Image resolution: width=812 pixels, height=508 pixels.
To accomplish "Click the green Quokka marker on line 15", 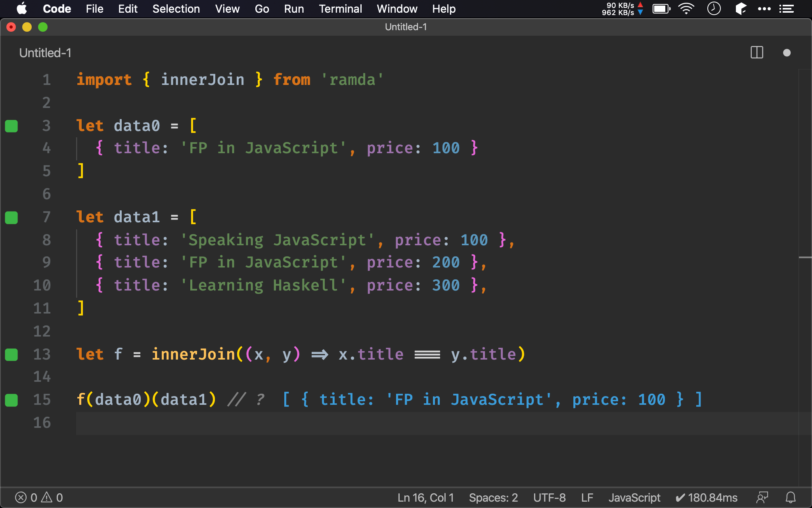I will click(x=11, y=400).
